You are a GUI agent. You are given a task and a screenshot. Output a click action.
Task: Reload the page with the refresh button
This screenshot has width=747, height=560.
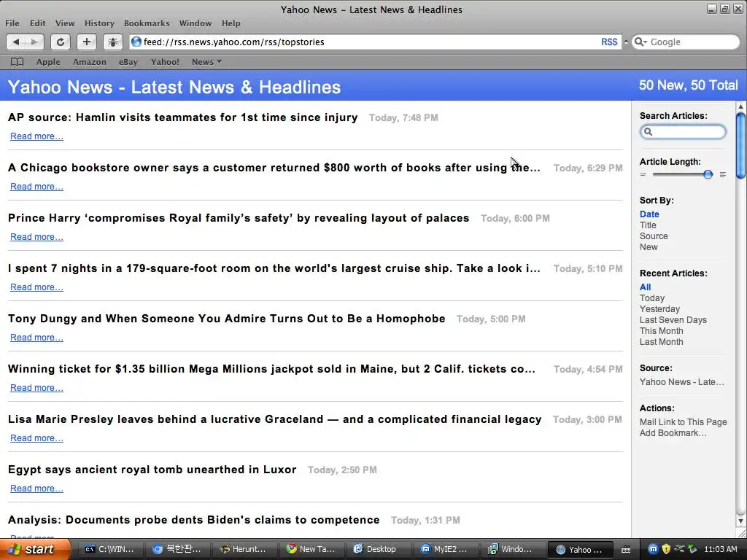point(61,42)
